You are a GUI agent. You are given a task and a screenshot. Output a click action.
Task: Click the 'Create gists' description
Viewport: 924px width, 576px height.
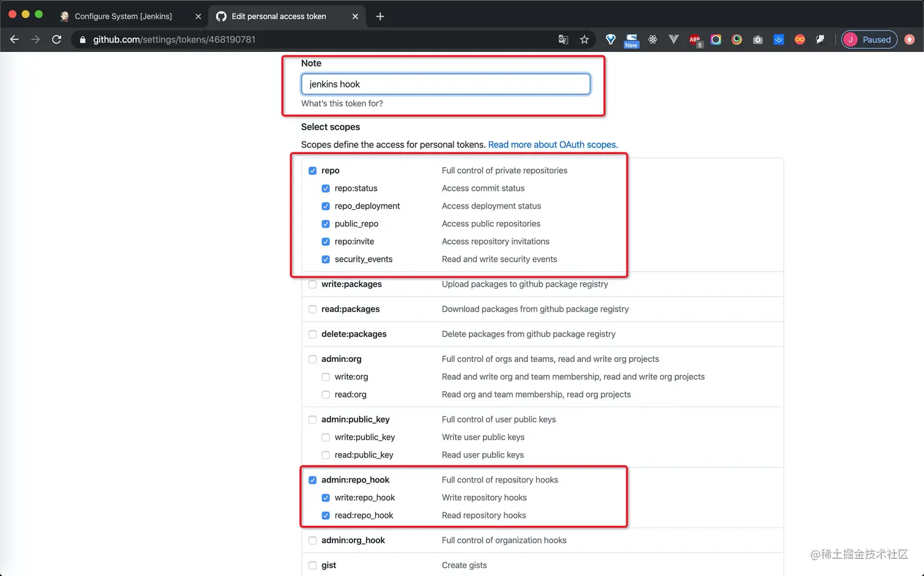pos(464,566)
